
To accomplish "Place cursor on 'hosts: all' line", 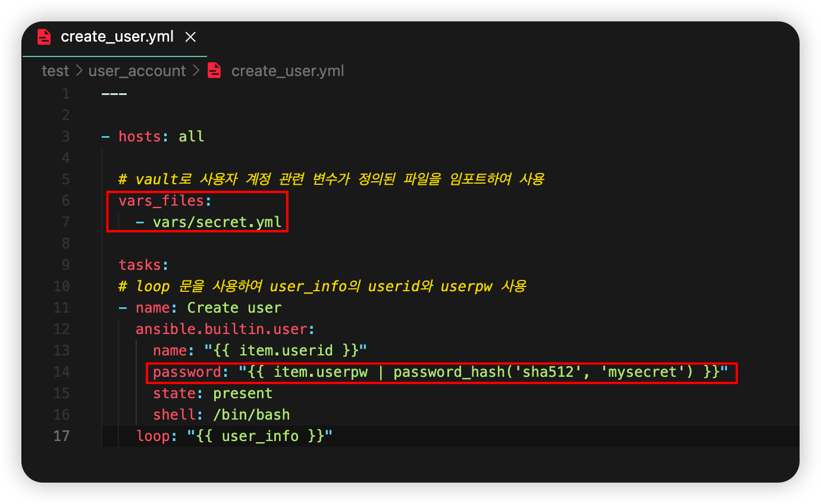I will [x=153, y=137].
